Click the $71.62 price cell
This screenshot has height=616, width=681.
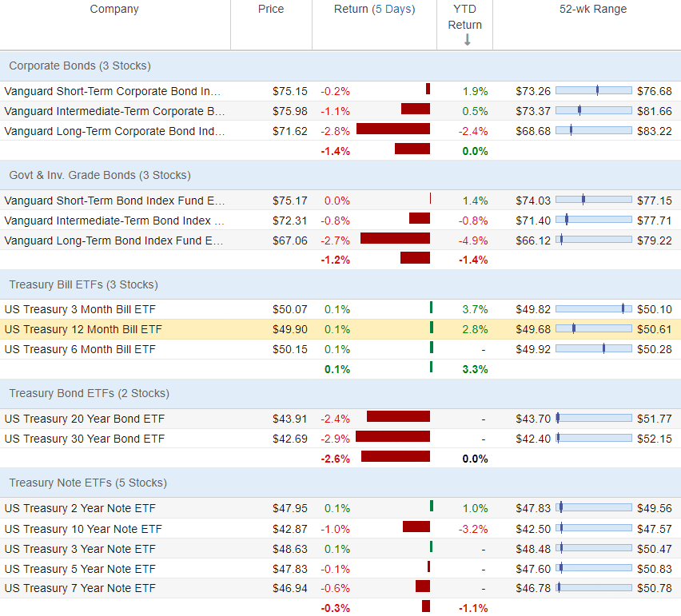point(289,131)
